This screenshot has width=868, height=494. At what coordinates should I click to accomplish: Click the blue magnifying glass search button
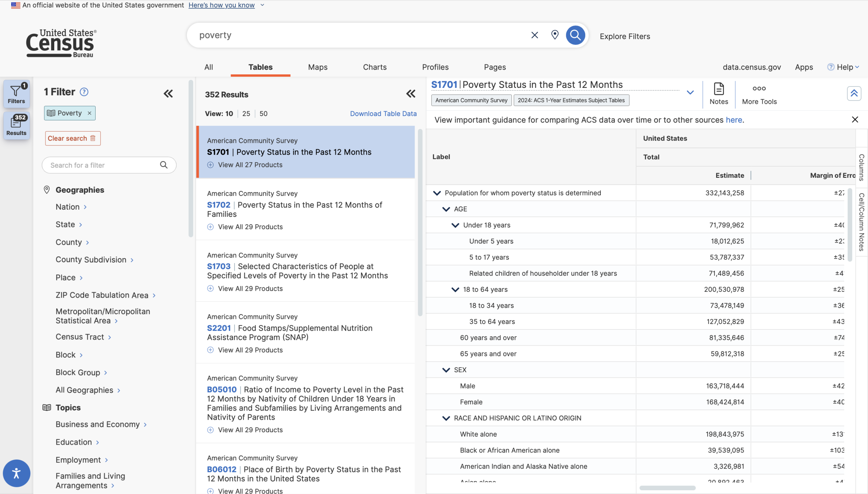tap(575, 35)
